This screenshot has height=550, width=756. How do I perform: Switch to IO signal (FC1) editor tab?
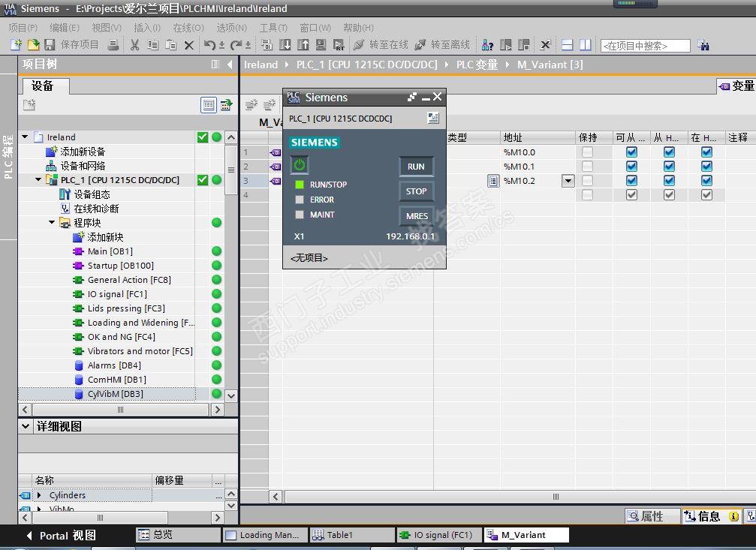tap(440, 534)
